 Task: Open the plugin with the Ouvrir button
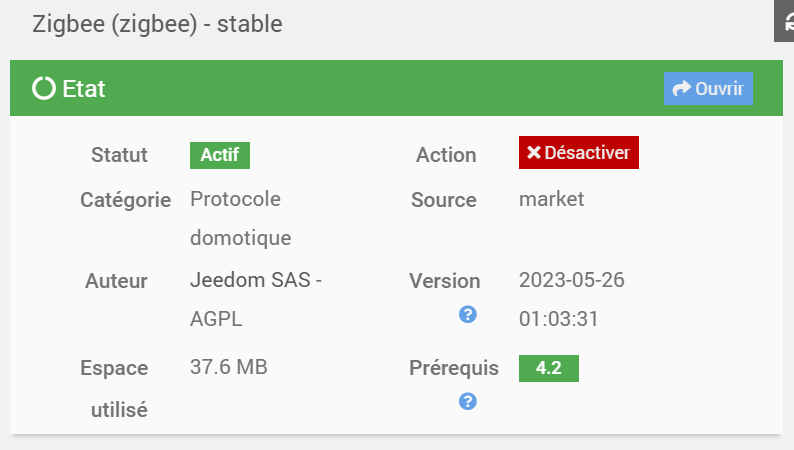tap(708, 89)
